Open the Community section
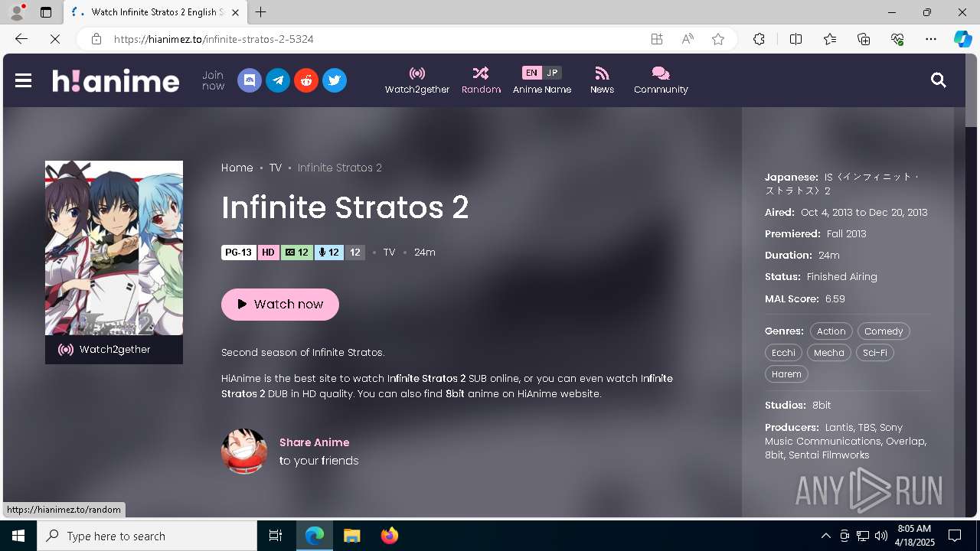The image size is (980, 551). pyautogui.click(x=661, y=80)
